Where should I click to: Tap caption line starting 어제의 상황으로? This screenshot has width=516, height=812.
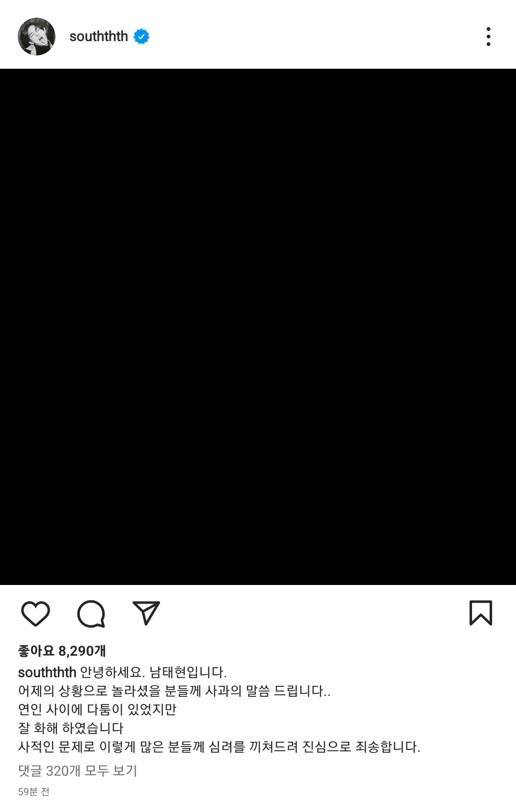(174, 691)
